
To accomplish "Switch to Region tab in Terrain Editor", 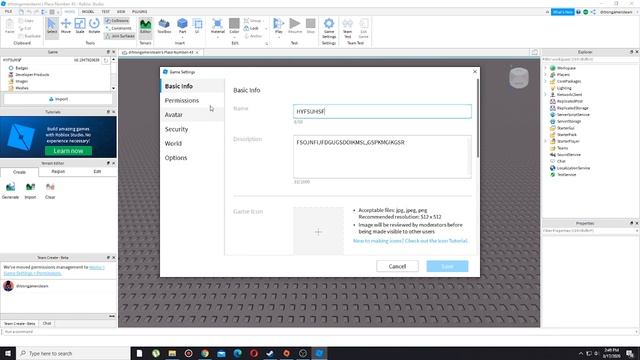I will point(58,172).
